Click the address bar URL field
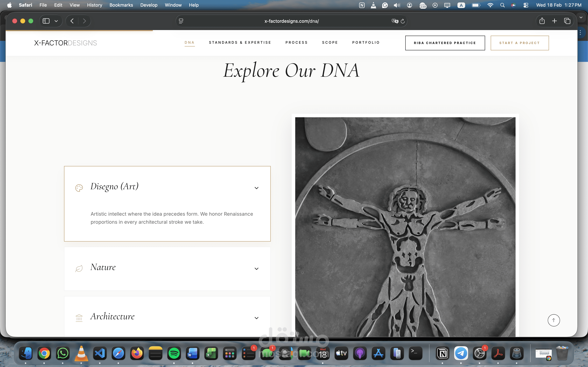This screenshot has height=367, width=588. 291,21
